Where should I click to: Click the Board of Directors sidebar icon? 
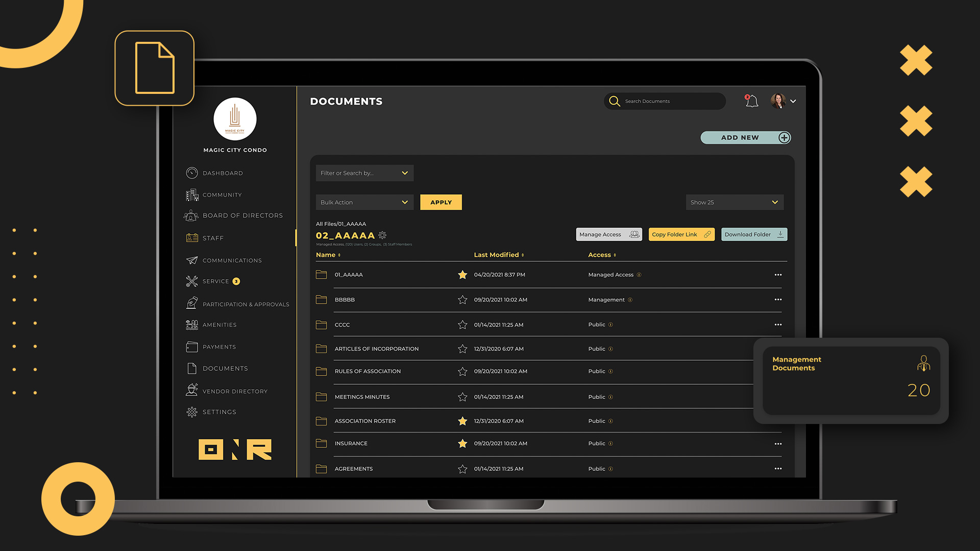[x=190, y=215]
